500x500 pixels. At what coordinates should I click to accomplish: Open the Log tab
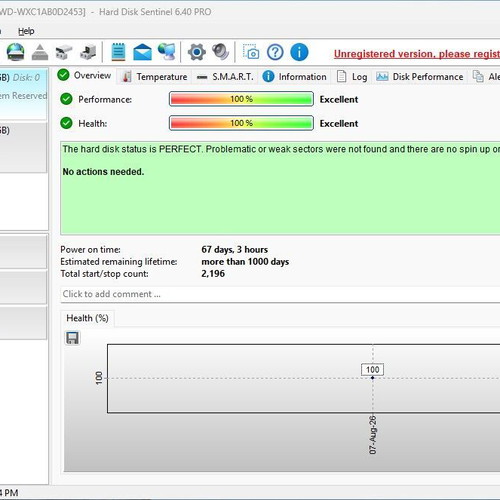coord(352,77)
